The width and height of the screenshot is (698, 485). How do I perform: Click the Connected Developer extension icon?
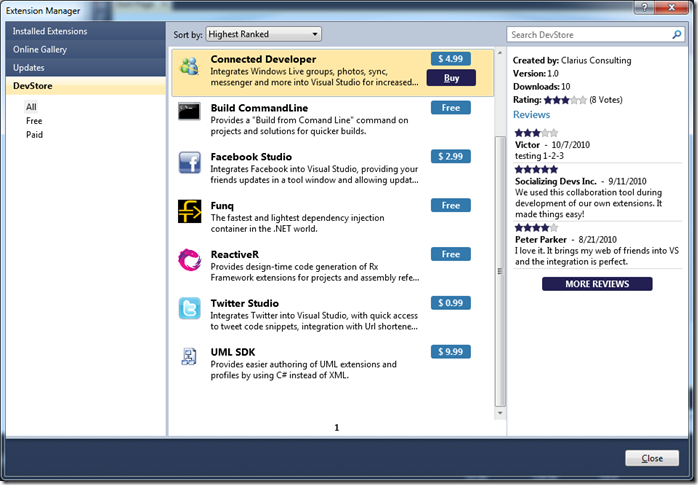point(189,67)
